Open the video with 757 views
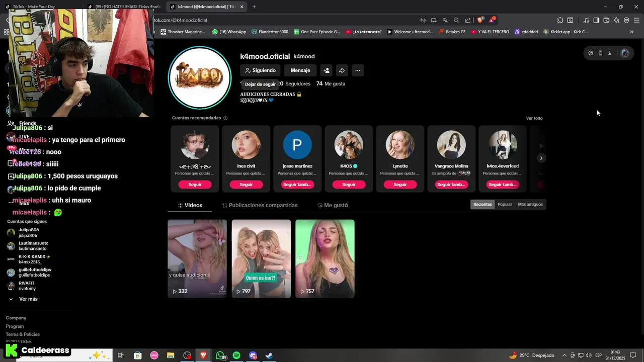 [325, 258]
